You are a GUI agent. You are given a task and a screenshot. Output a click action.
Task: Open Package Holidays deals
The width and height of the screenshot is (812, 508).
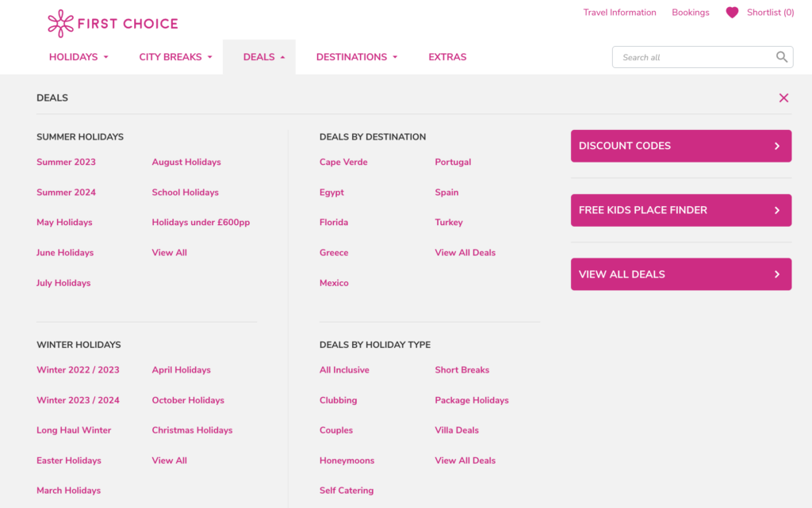point(472,400)
